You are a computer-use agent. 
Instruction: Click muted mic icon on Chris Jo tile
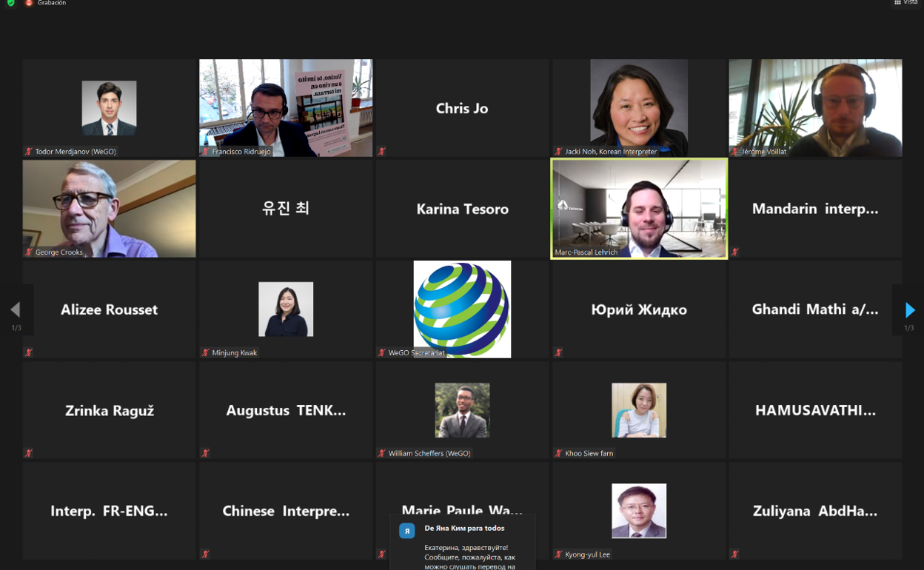point(382,151)
